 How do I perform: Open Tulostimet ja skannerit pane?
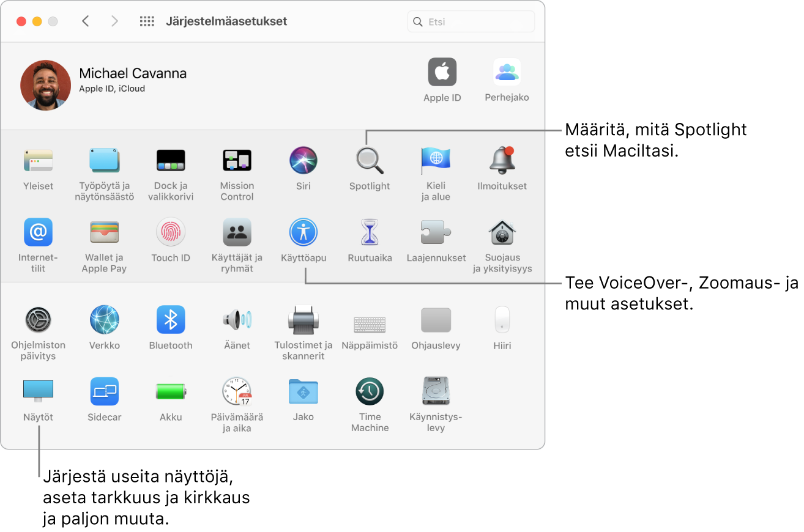point(303,320)
